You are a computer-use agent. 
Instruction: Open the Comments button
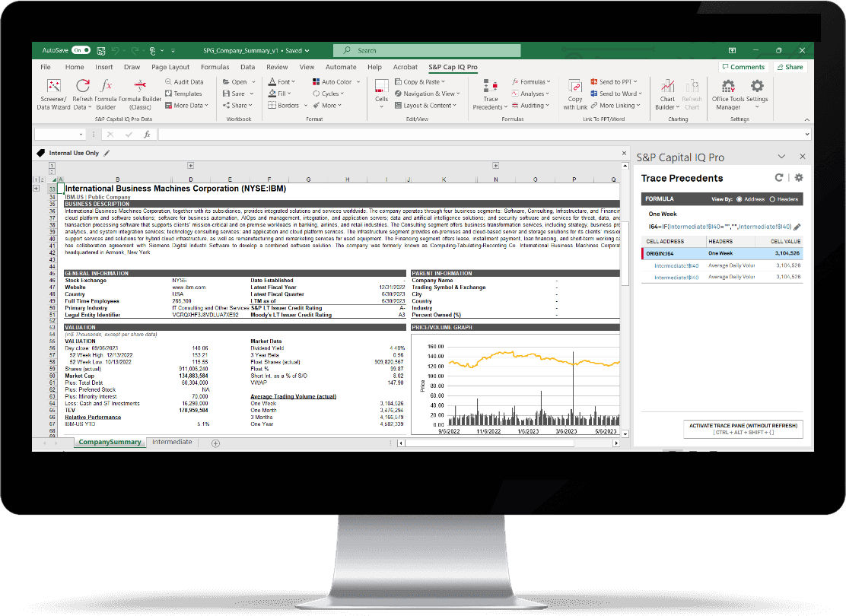(743, 67)
